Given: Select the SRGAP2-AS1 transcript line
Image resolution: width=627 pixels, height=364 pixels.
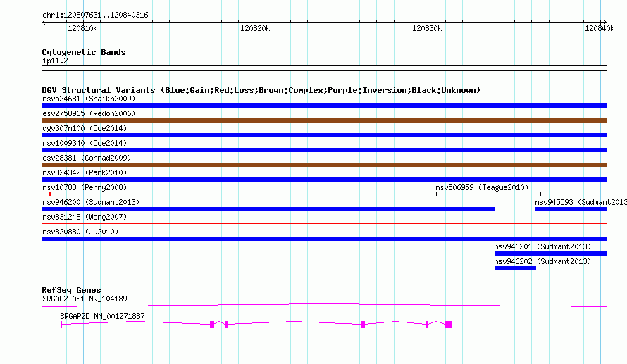Looking at the screenshot, I should tap(324, 306).
